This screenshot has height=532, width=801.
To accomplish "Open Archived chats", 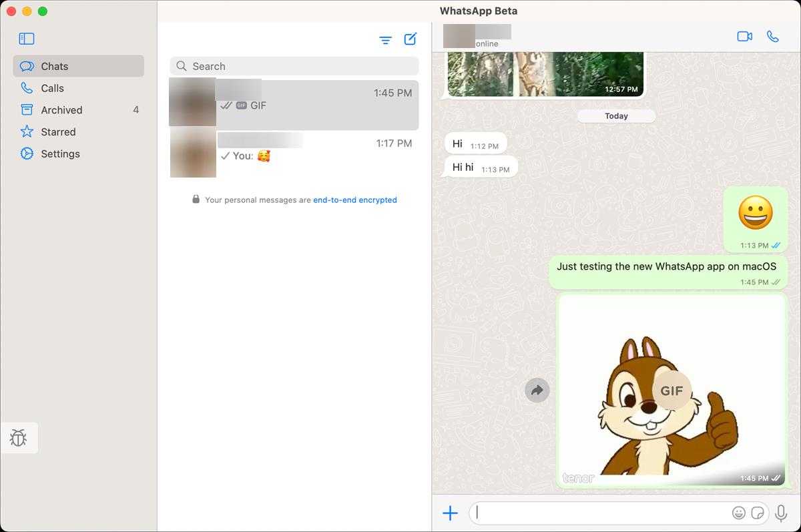I will click(x=61, y=109).
